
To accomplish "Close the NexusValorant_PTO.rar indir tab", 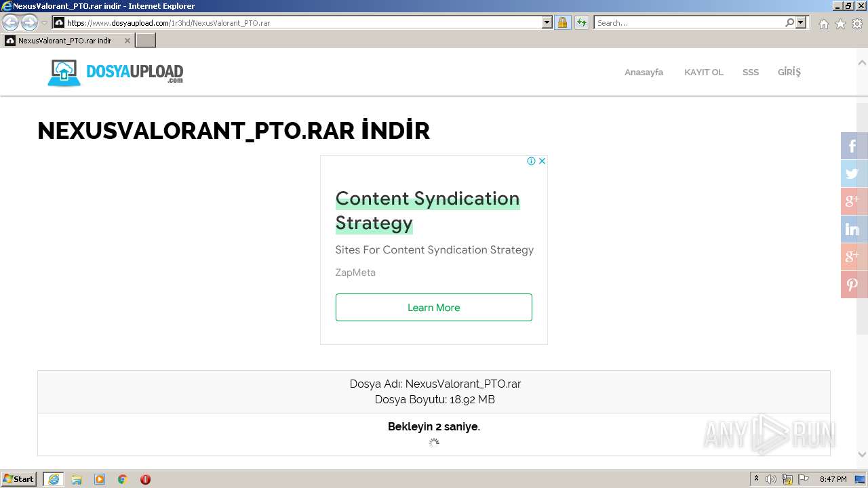I will click(x=127, y=41).
